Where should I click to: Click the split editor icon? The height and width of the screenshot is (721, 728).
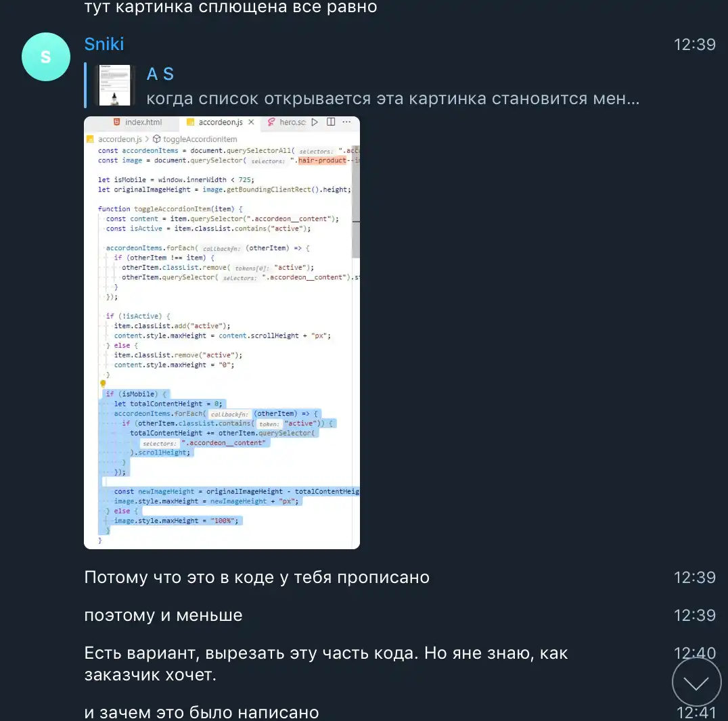tap(331, 122)
